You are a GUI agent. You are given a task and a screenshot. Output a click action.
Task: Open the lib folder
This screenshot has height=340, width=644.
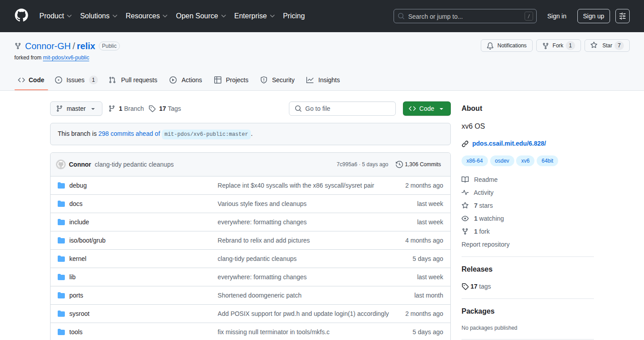(x=72, y=277)
